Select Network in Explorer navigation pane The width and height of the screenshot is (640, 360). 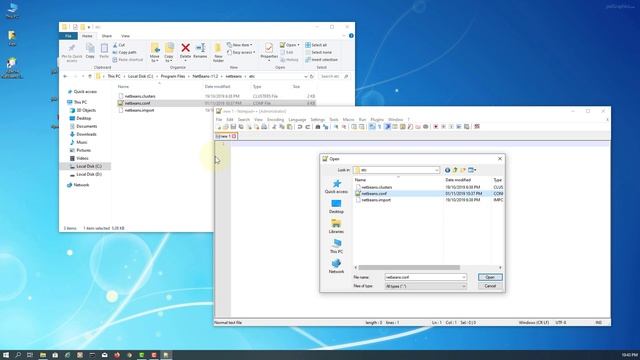81,185
